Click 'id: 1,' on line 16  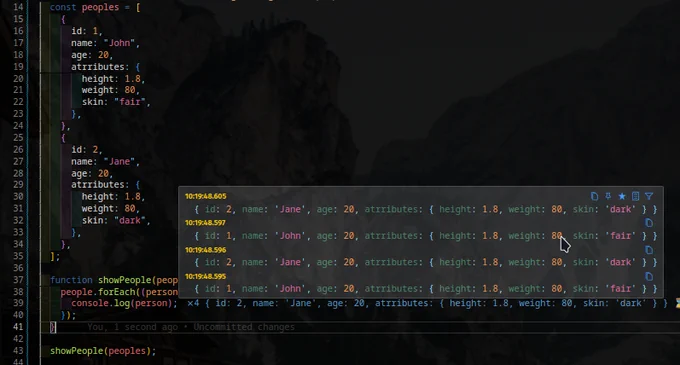click(x=87, y=31)
